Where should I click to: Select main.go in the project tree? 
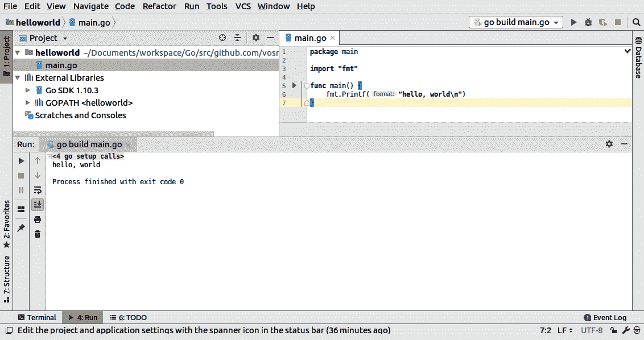[x=61, y=65]
